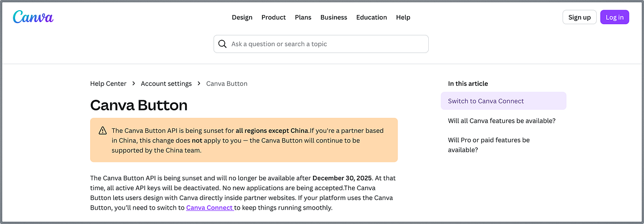Click the warning triangle icon in the banner

click(x=103, y=131)
